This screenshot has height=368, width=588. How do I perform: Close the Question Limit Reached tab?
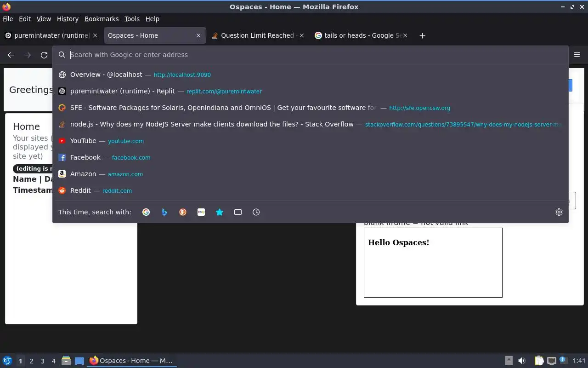pos(302,35)
